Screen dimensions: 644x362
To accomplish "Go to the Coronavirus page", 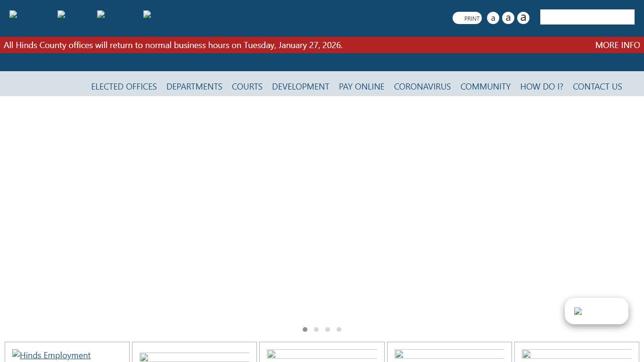I will tap(422, 87).
